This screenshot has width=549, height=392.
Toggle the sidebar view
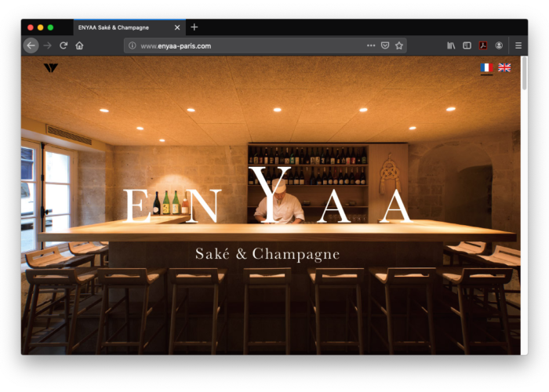pos(467,45)
